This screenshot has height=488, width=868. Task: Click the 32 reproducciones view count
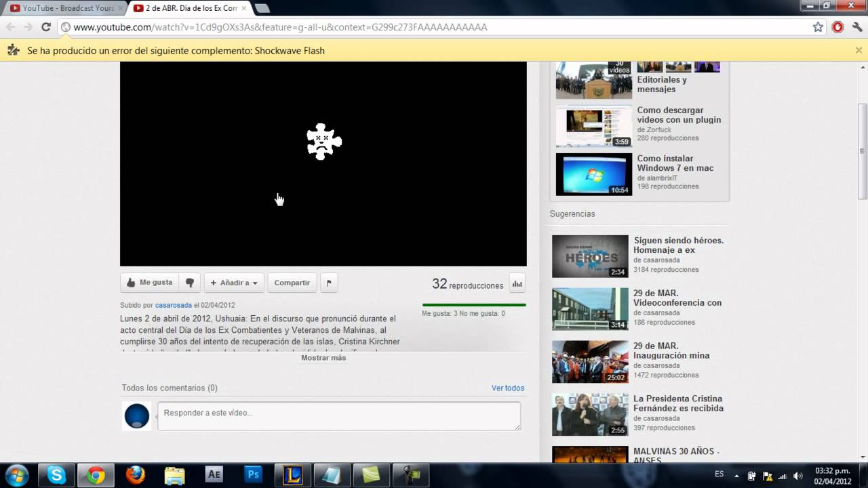[x=468, y=284]
